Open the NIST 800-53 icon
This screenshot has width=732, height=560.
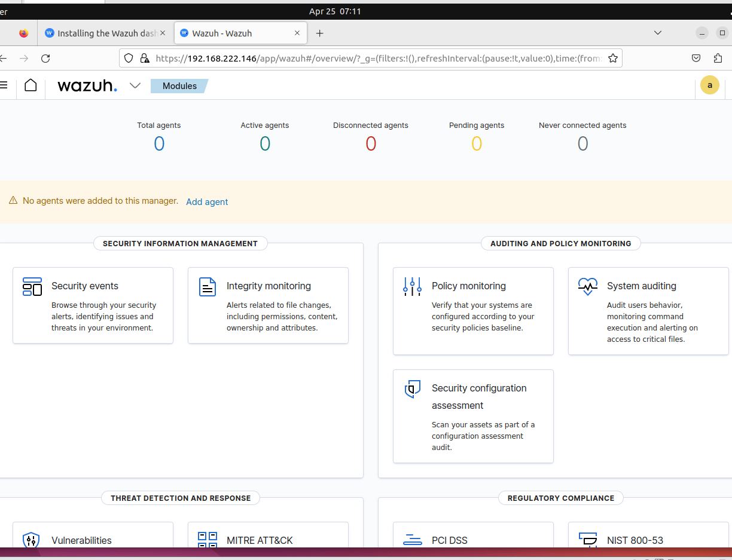click(588, 540)
